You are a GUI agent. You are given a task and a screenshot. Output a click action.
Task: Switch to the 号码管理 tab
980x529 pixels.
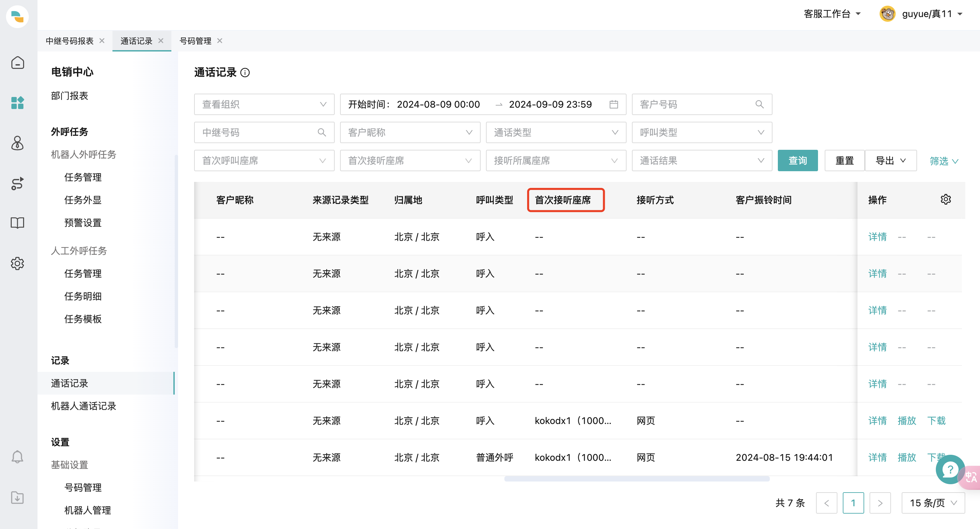tap(195, 41)
